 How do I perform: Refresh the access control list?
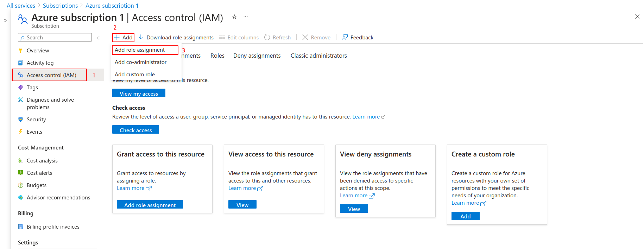277,37
